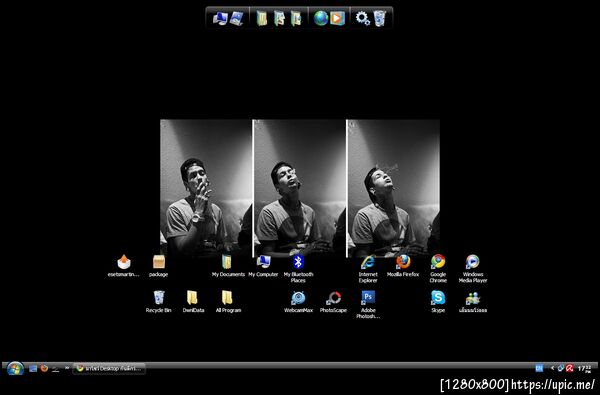Open the laptop icon in the top dock
The image size is (600, 395).
pyautogui.click(x=237, y=18)
